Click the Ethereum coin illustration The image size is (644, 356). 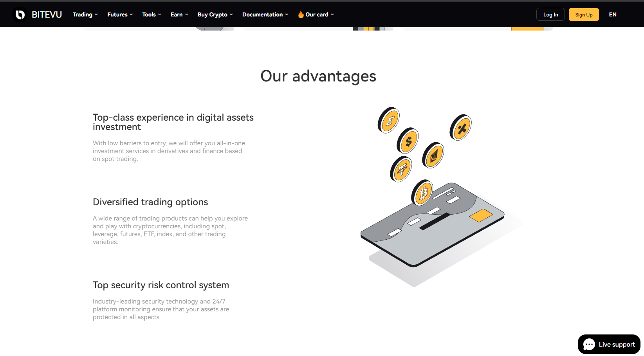tap(433, 155)
